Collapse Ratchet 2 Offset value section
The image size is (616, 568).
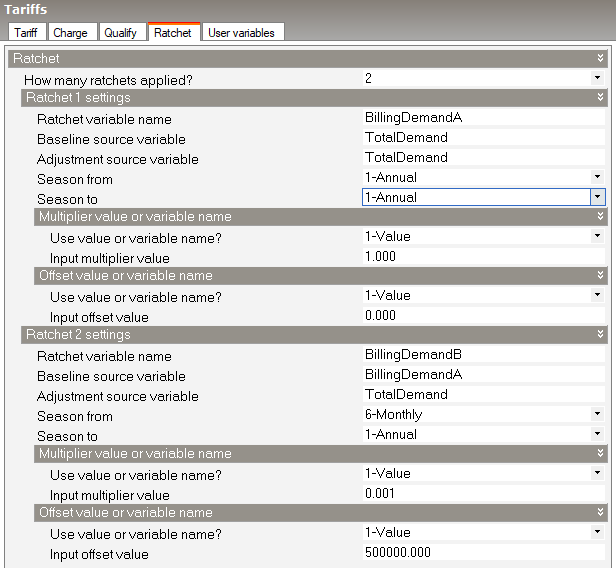tap(600, 512)
